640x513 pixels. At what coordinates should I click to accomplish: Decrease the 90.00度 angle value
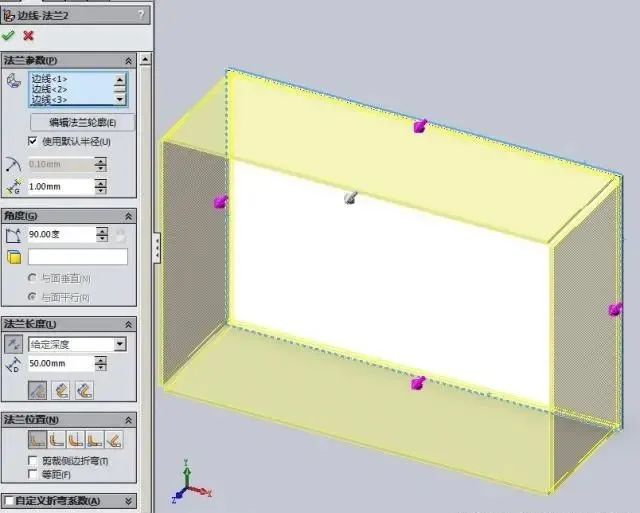[x=102, y=238]
